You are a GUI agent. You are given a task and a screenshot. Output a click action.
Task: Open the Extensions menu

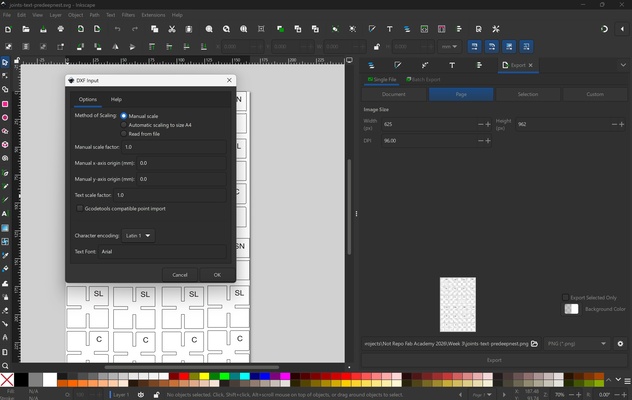point(153,15)
